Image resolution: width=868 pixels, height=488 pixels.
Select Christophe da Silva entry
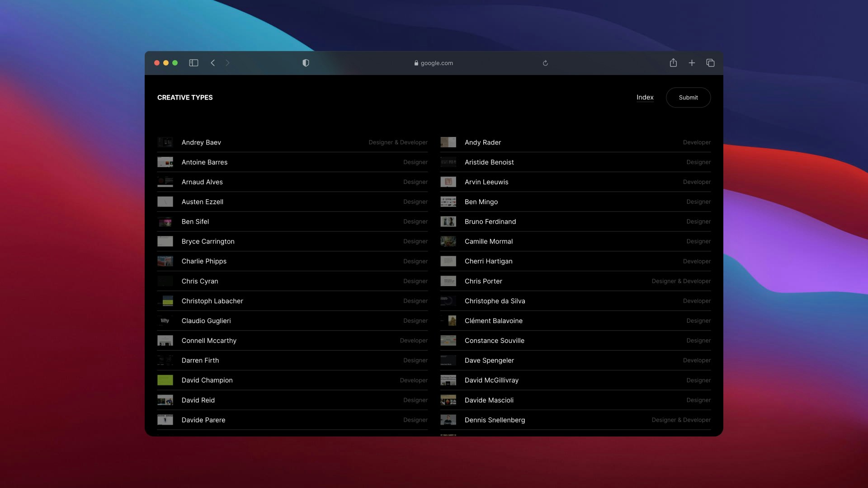coord(576,301)
